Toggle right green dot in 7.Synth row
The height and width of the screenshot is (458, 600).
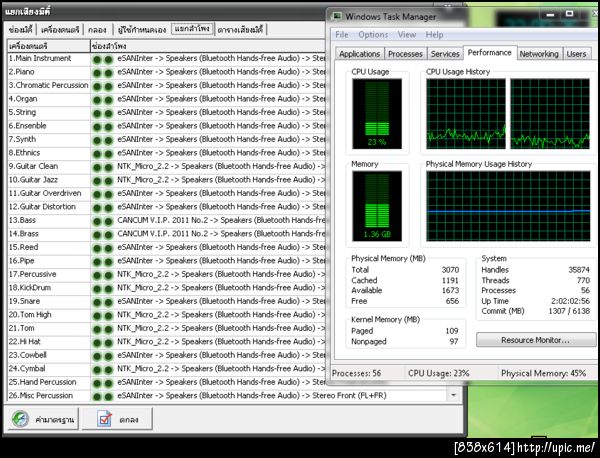pos(109,140)
